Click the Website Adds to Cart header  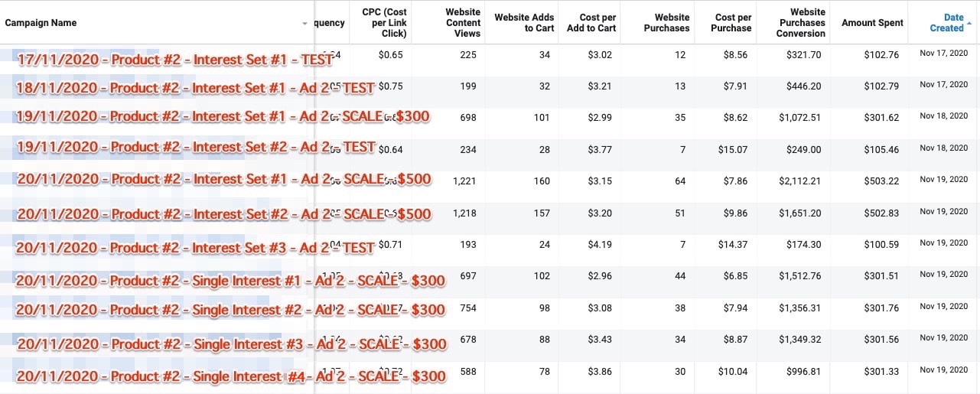[524, 23]
